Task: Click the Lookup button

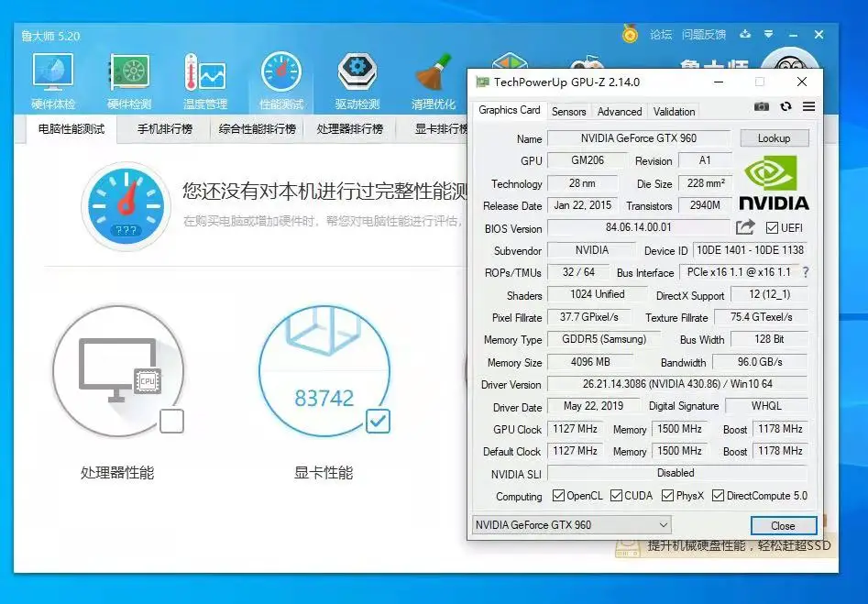Action: click(774, 137)
